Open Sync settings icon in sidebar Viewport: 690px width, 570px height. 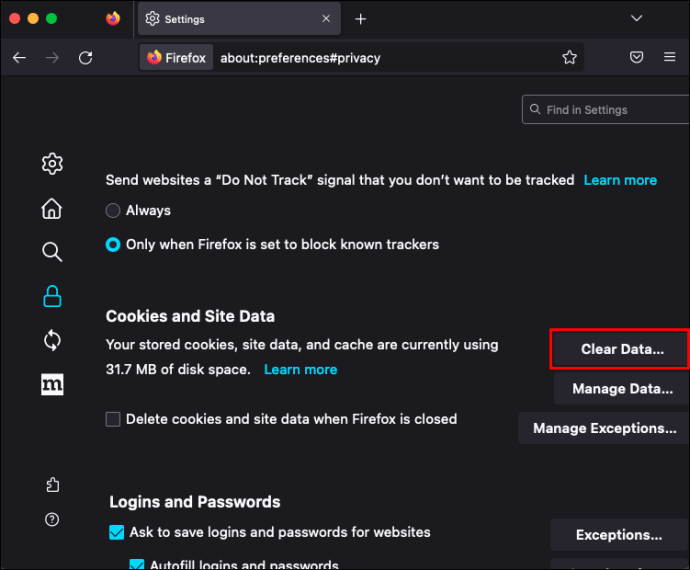point(52,341)
